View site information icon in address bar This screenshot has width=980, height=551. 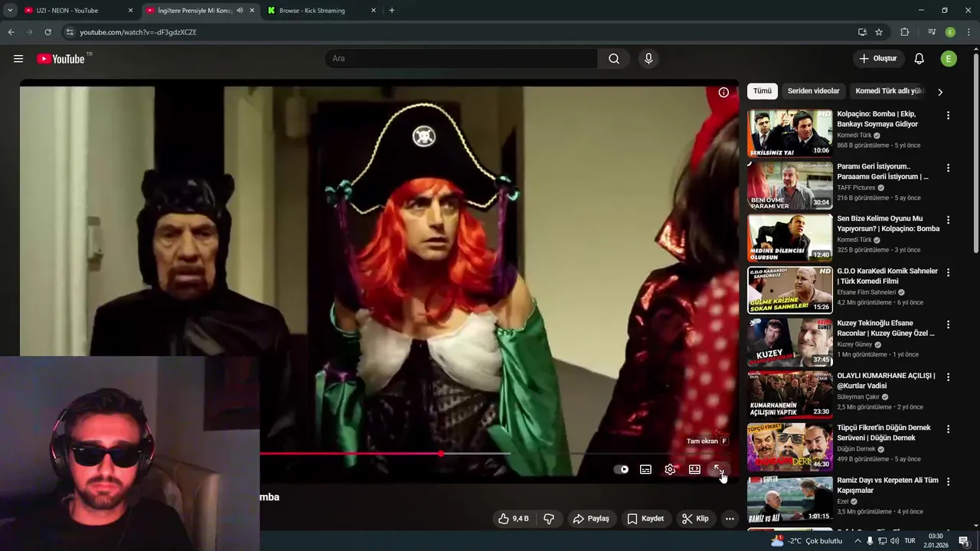(70, 32)
